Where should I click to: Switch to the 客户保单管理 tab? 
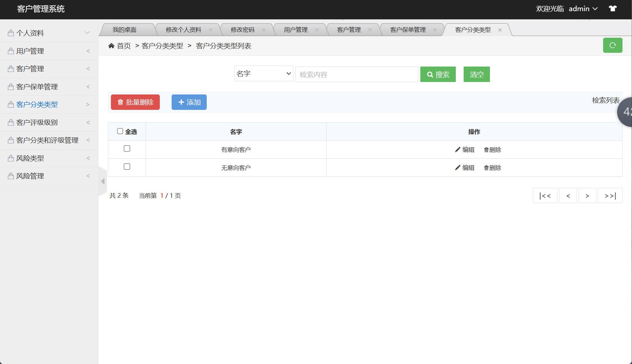408,30
